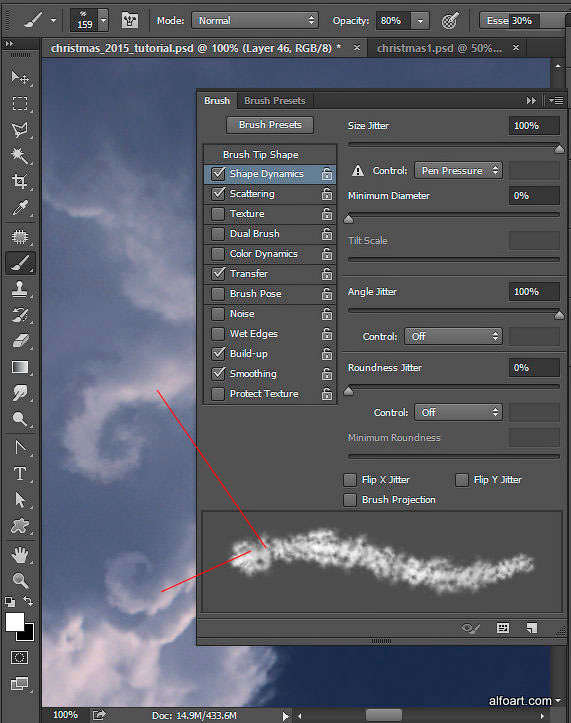
Task: Switch to the Brush tab
Action: coord(217,101)
